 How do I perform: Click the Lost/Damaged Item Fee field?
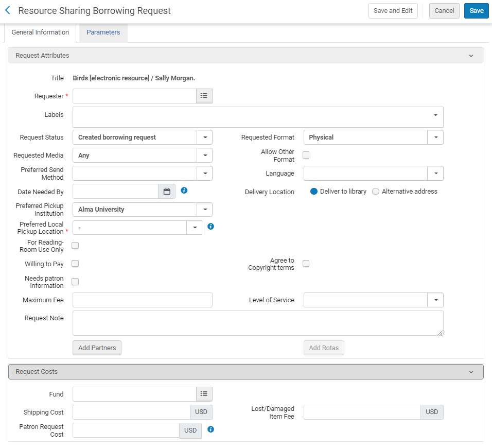coord(362,412)
